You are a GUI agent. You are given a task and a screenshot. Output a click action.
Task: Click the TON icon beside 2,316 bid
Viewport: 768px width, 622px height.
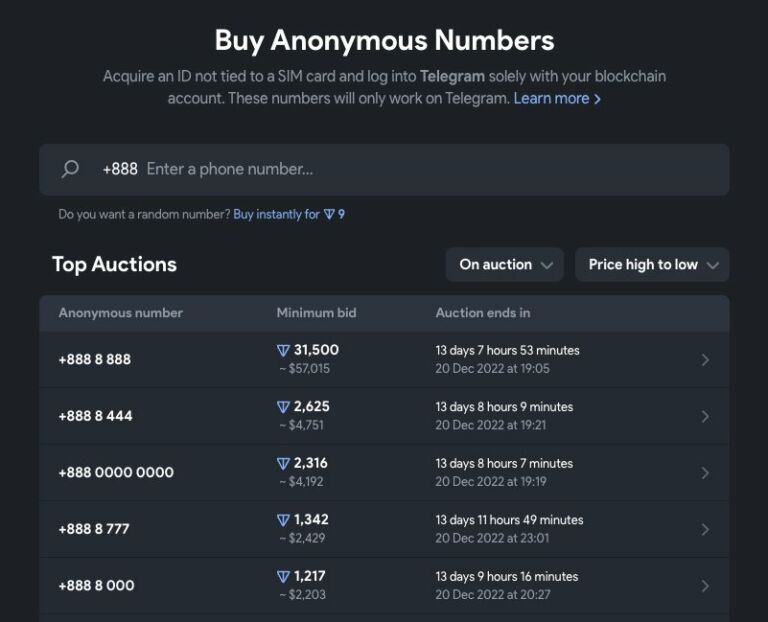(283, 463)
